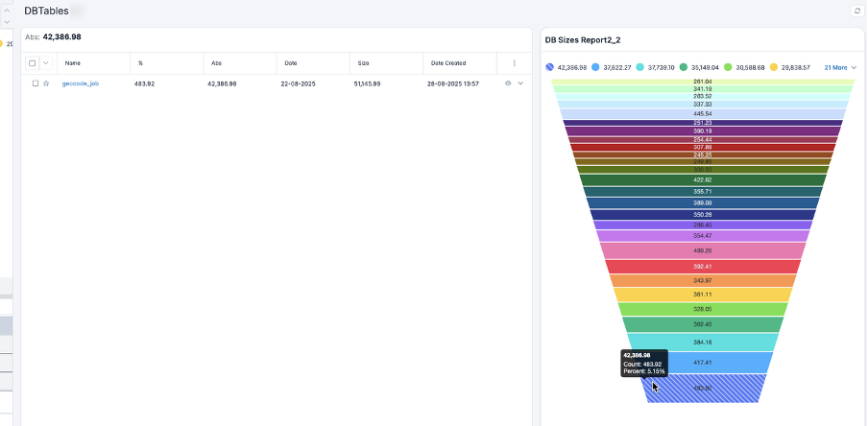868x426 pixels.
Task: Select funnel segment labeled 354.47
Action: click(703, 236)
